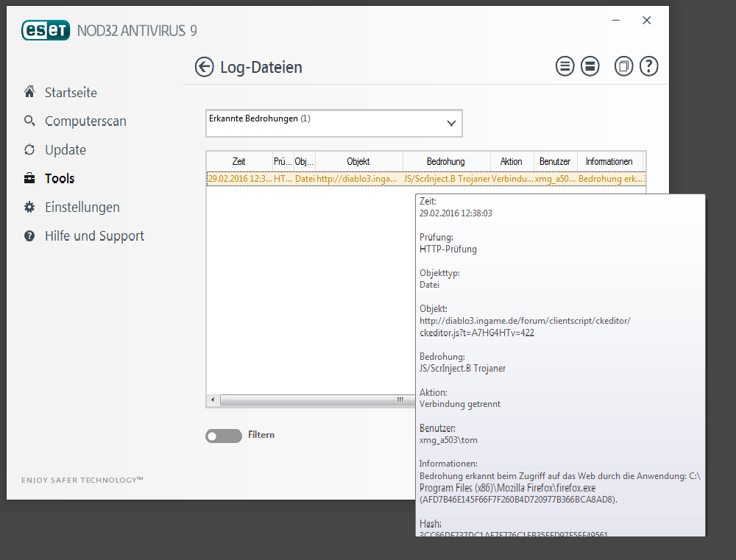The height and width of the screenshot is (560, 736).
Task: Click the gear icon beside Einstellungen
Action: [x=29, y=207]
